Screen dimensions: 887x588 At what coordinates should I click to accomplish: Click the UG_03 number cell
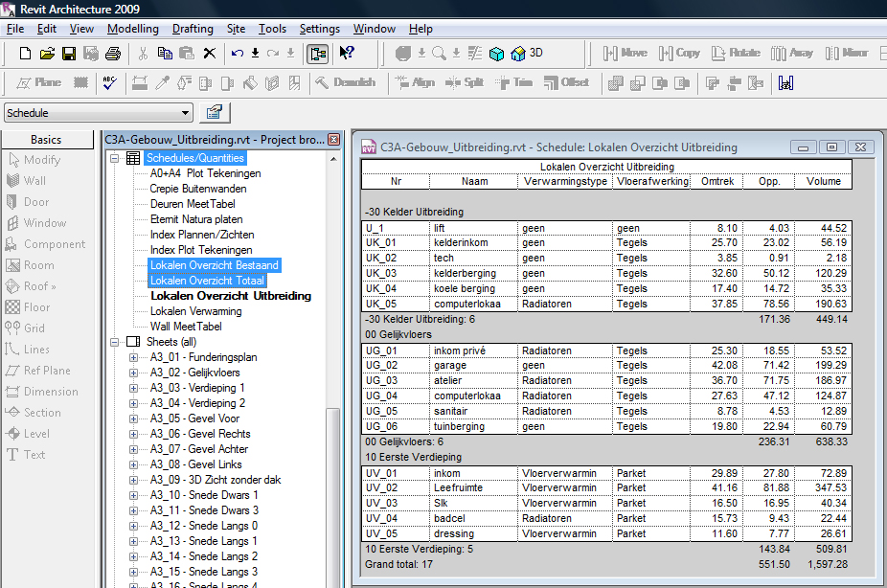pos(396,381)
